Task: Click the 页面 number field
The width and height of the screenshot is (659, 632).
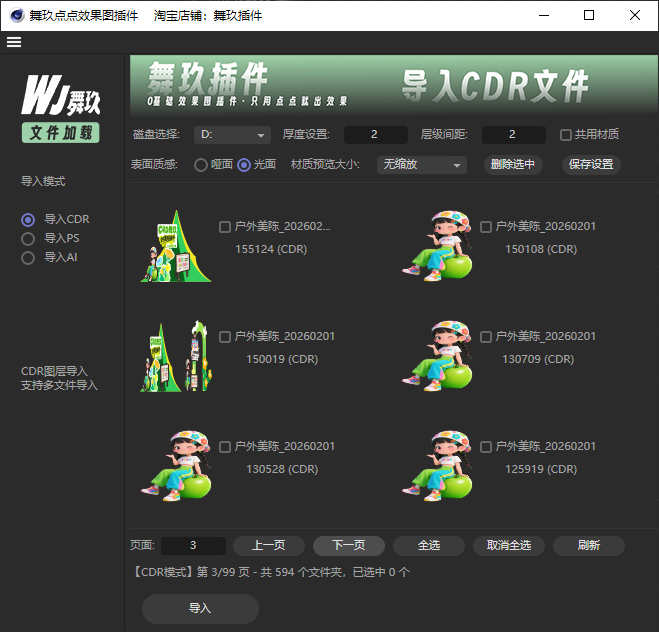Action: point(193,546)
